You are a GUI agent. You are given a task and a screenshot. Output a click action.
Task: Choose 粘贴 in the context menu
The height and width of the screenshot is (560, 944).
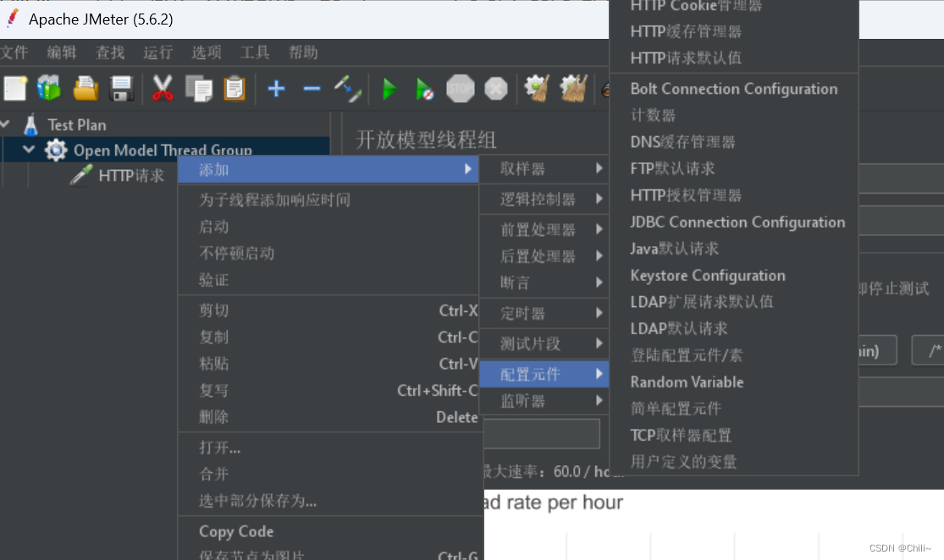(328, 363)
